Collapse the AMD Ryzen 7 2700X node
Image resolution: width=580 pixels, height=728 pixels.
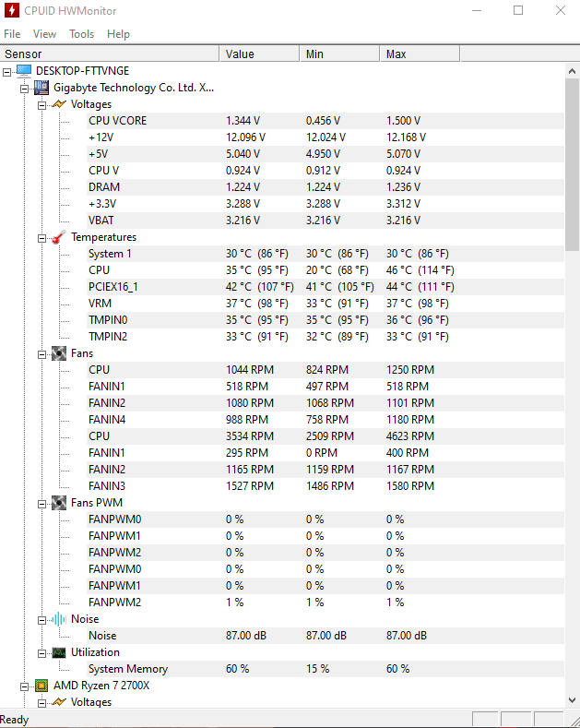[x=25, y=686]
